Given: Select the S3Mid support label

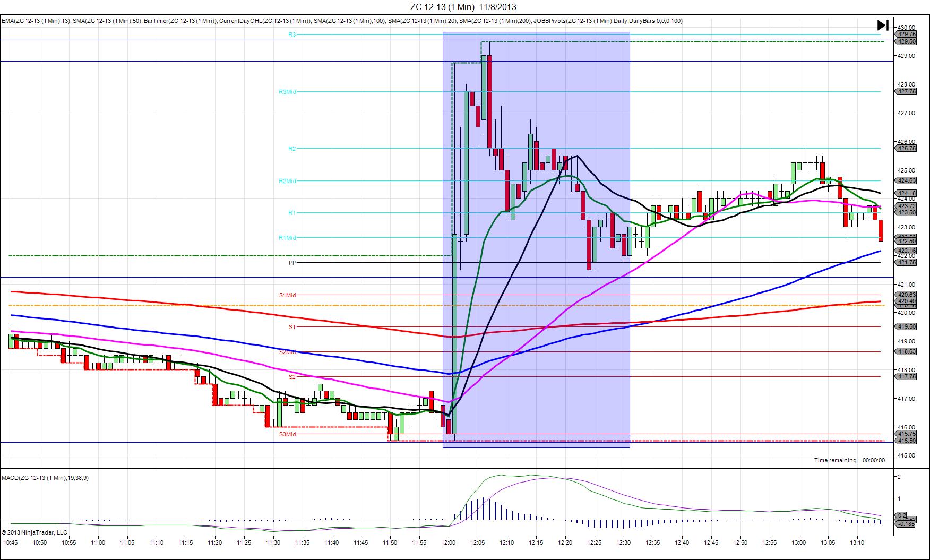Looking at the screenshot, I should tap(287, 434).
